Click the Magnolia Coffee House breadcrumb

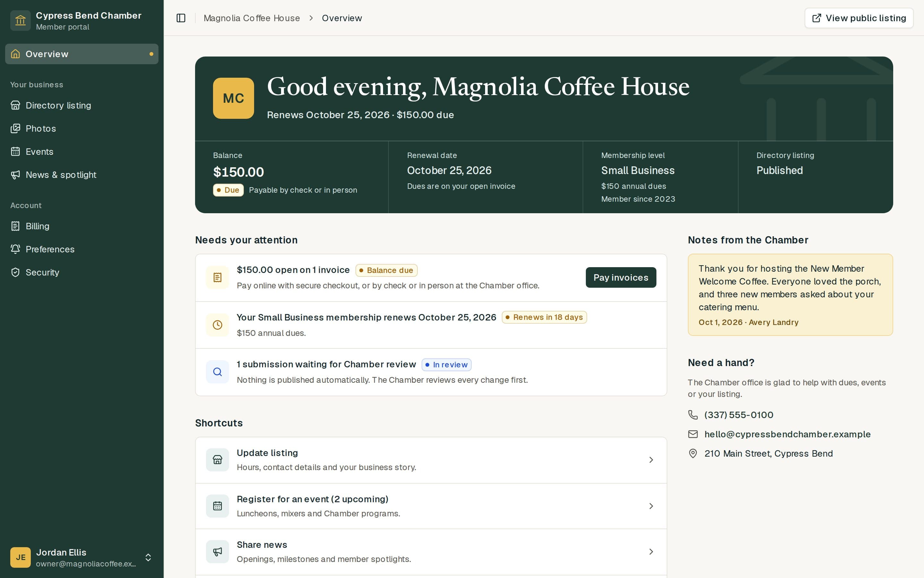(252, 18)
